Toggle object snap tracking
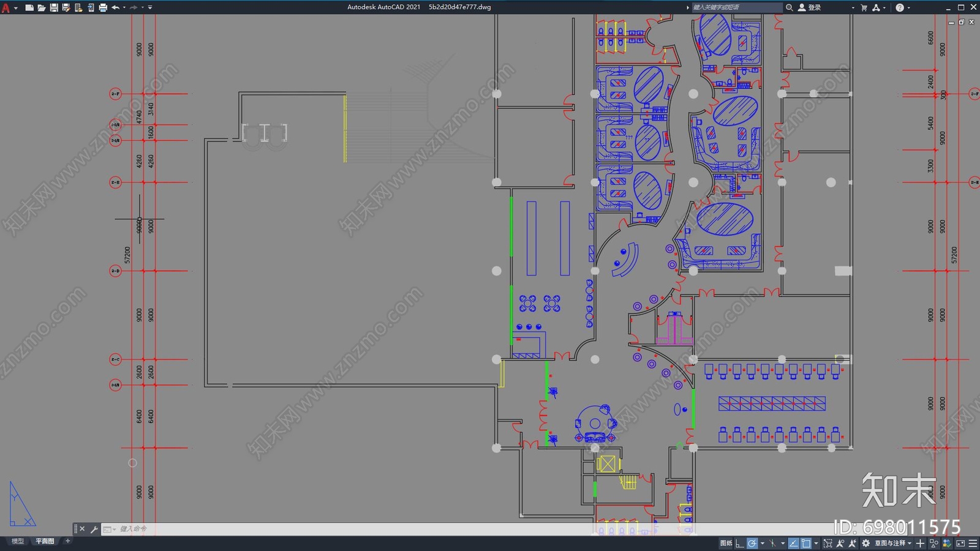 [794, 543]
